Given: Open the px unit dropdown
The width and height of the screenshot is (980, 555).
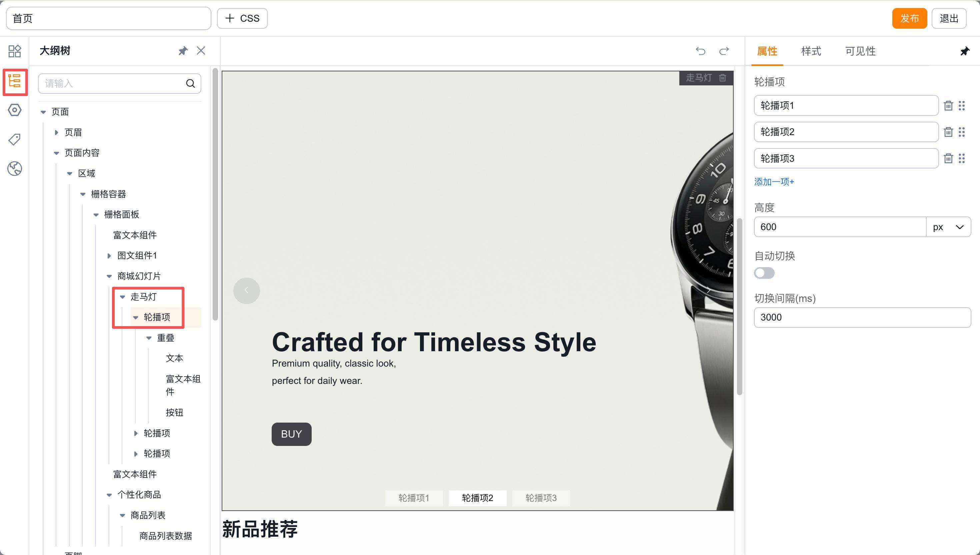Looking at the screenshot, I should (948, 227).
